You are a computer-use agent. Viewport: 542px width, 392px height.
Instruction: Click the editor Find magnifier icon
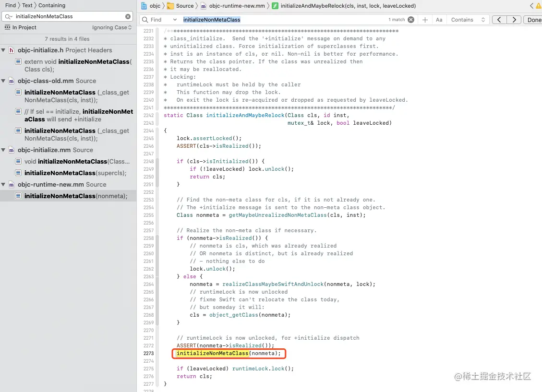point(145,20)
